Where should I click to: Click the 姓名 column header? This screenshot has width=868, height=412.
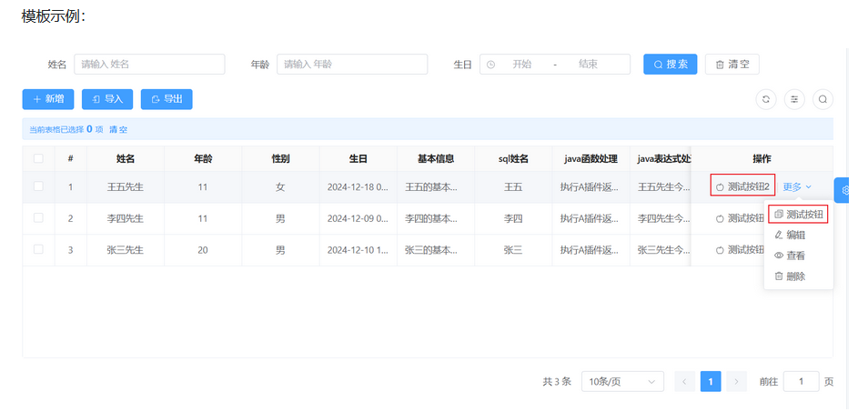(x=126, y=159)
